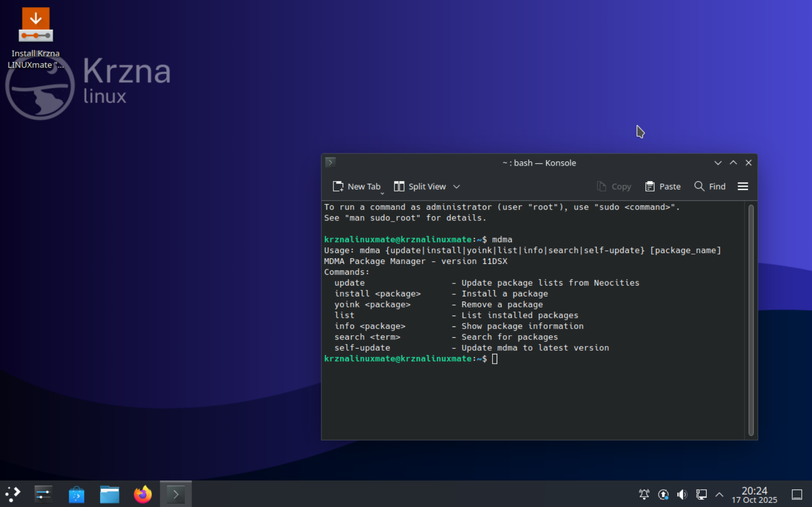Open Find in Konsole toolbar

click(710, 187)
